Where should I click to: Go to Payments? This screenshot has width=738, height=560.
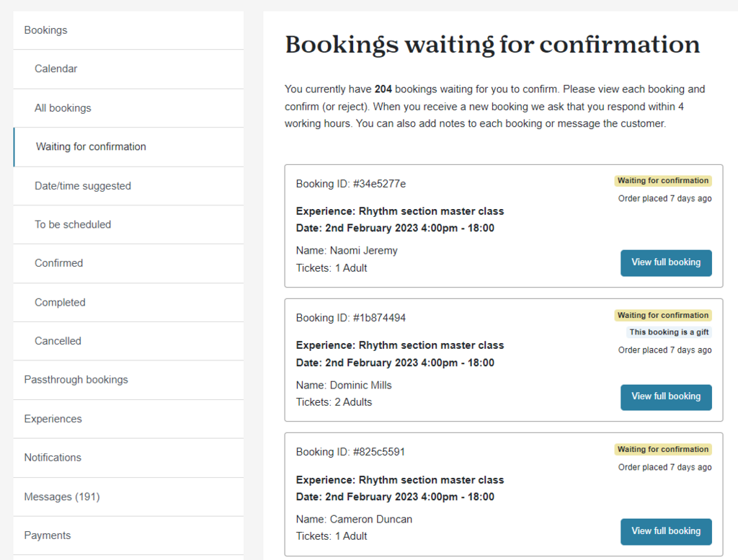(128, 535)
